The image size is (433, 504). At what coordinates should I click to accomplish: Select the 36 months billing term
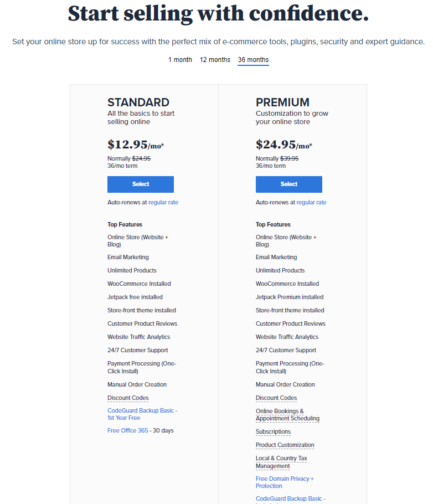click(253, 59)
